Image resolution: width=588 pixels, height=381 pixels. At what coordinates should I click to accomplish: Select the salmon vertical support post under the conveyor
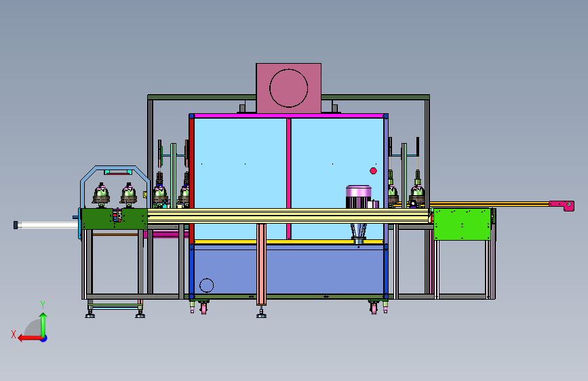(261, 264)
